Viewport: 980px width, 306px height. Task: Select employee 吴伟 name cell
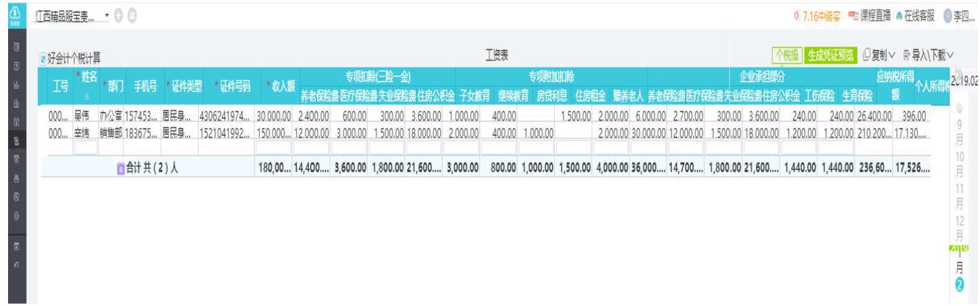point(81,116)
